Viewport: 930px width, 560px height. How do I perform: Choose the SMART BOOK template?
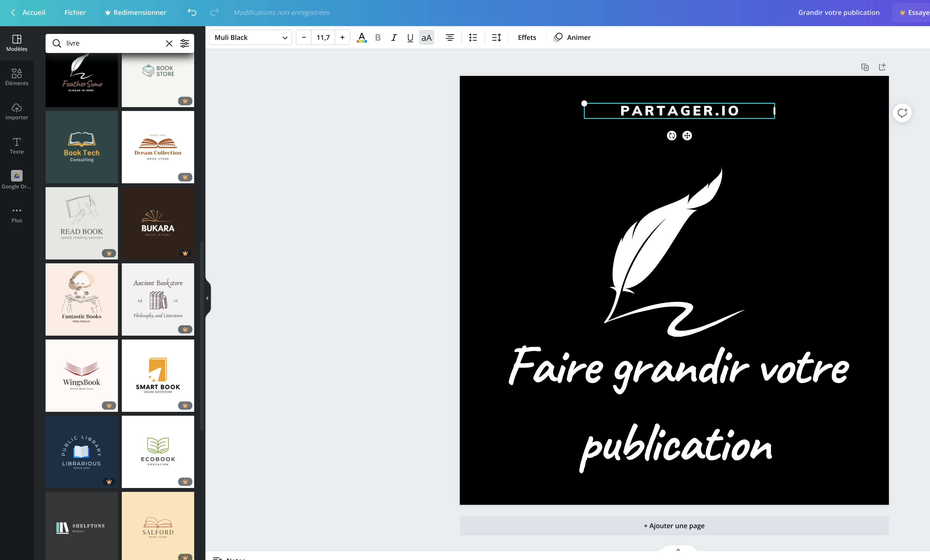point(158,376)
